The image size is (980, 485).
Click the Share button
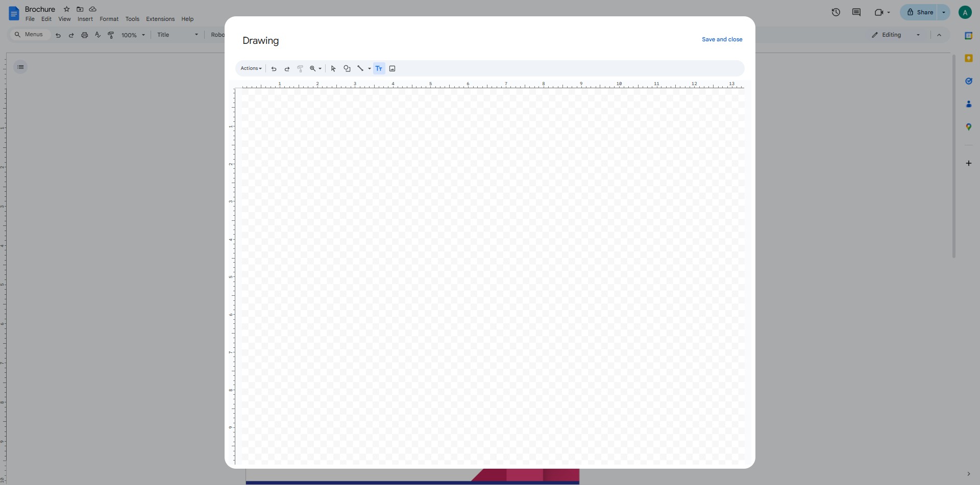click(920, 12)
